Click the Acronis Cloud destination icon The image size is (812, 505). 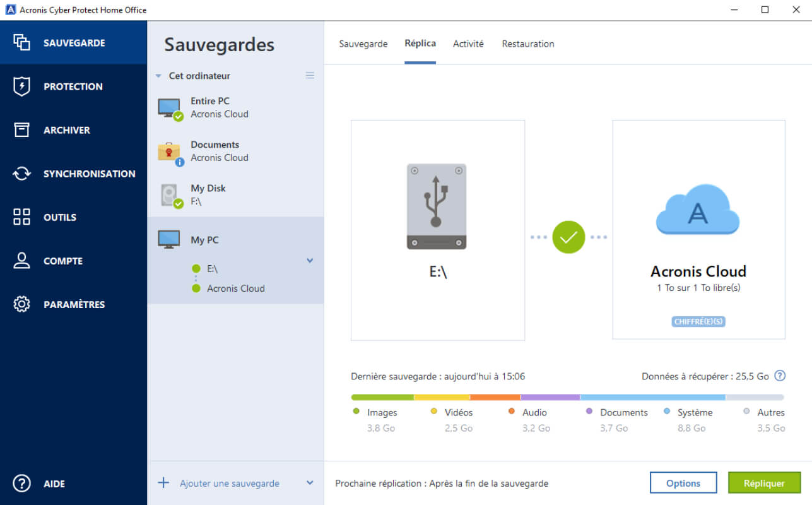coord(698,210)
